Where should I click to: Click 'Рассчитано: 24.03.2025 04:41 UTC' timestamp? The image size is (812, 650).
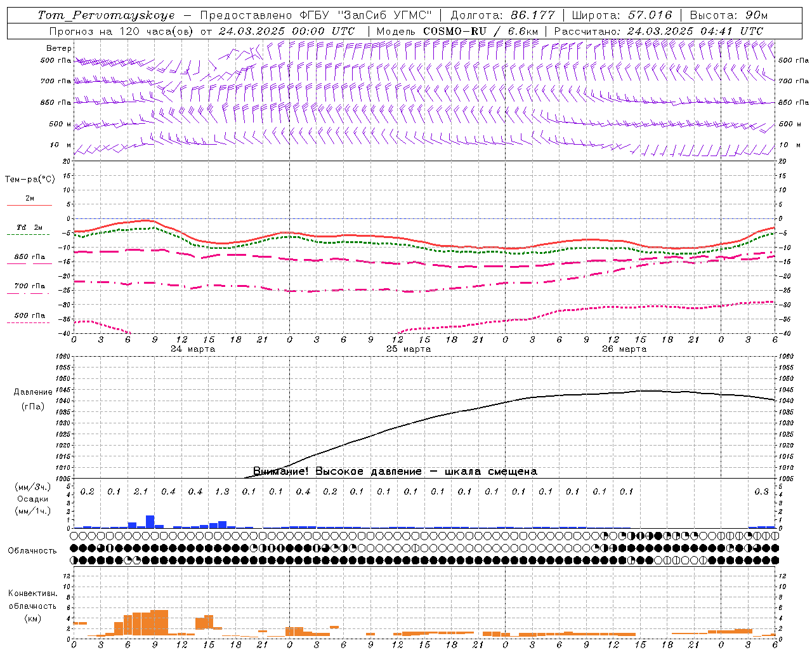(x=658, y=30)
